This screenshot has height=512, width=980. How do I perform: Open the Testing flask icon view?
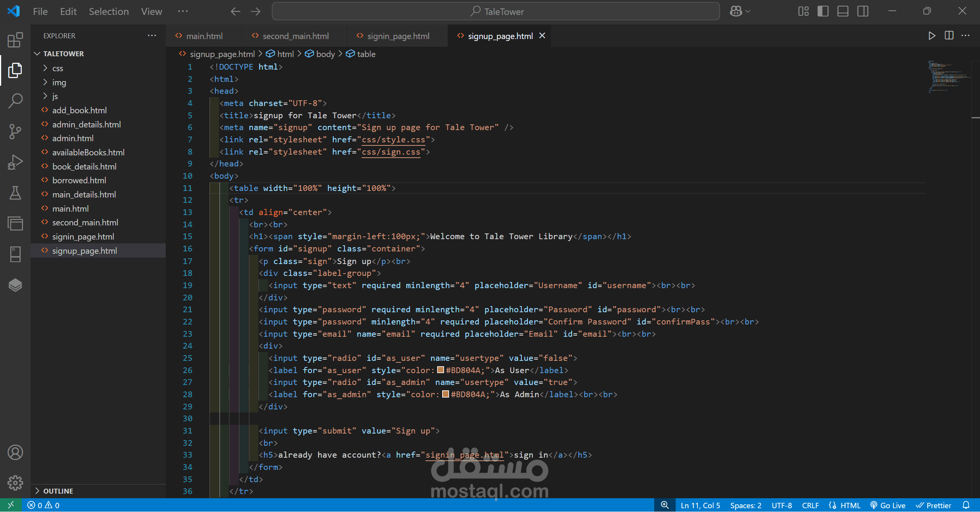pos(15,193)
